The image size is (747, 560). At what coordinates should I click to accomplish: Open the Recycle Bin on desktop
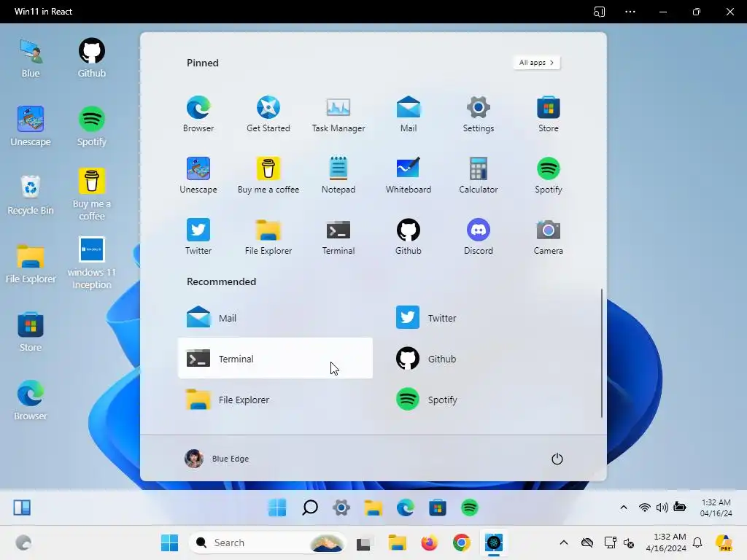[x=31, y=195]
